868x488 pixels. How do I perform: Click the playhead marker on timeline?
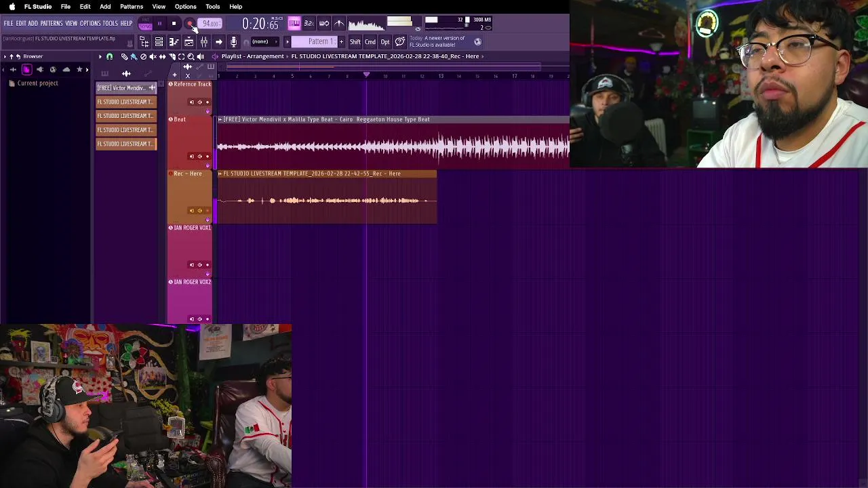(366, 75)
